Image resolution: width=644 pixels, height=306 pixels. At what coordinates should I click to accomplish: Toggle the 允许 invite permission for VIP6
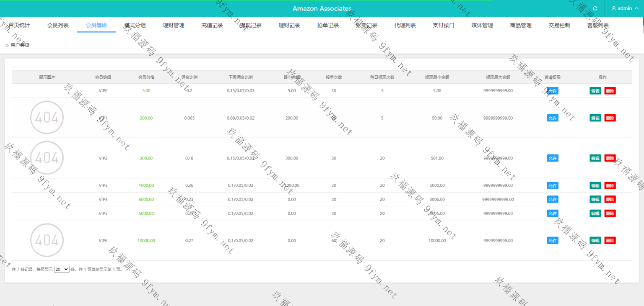pyautogui.click(x=553, y=241)
